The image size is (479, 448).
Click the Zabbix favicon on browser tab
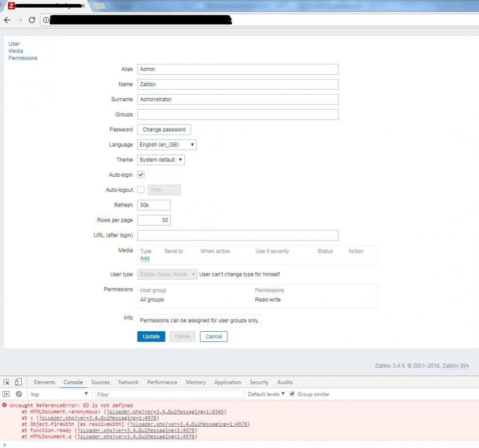point(11,6)
